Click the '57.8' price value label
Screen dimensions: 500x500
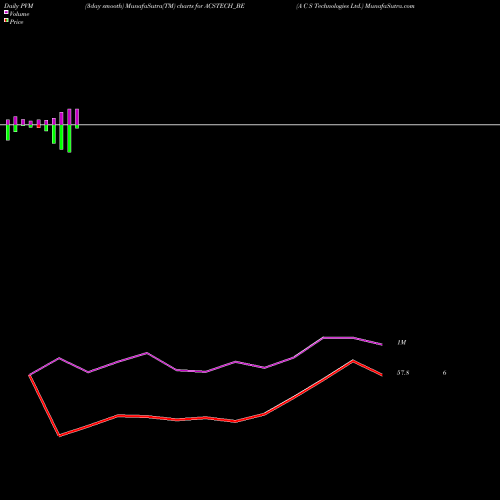403,373
